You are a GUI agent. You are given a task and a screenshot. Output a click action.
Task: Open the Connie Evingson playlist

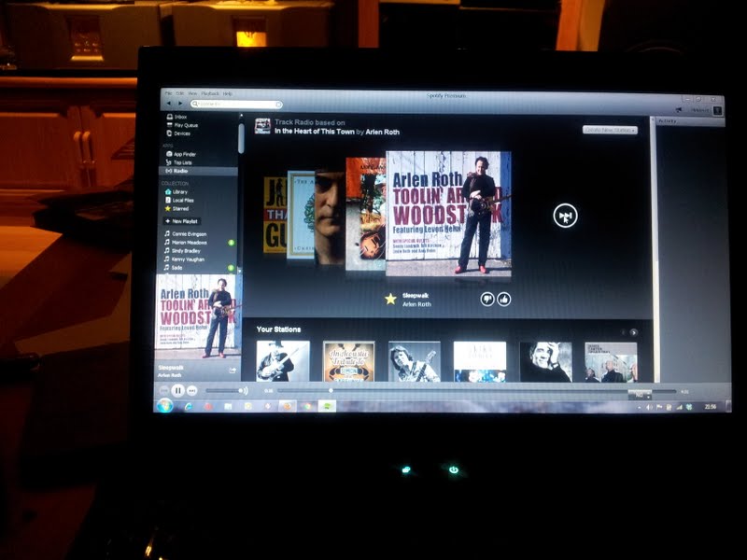(186, 234)
